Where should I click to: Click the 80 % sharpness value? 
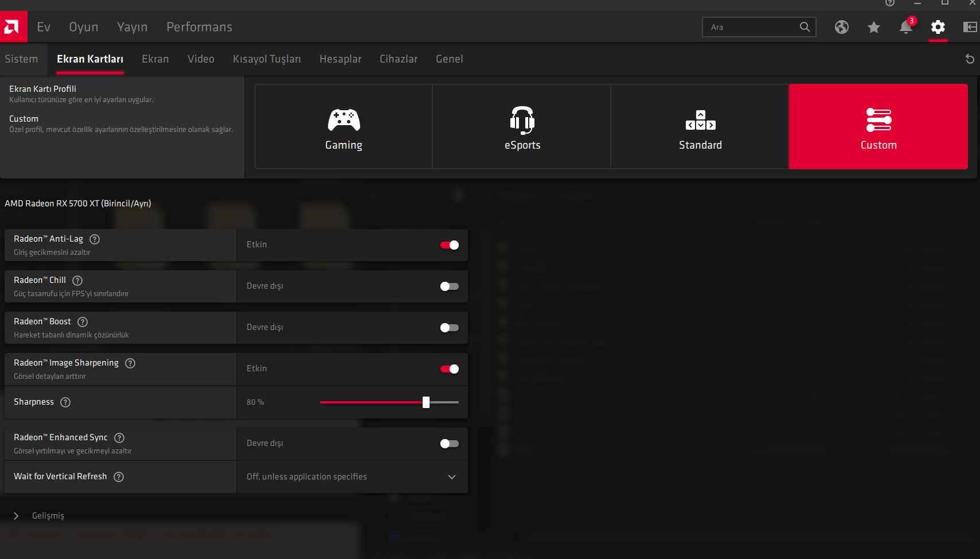(255, 402)
